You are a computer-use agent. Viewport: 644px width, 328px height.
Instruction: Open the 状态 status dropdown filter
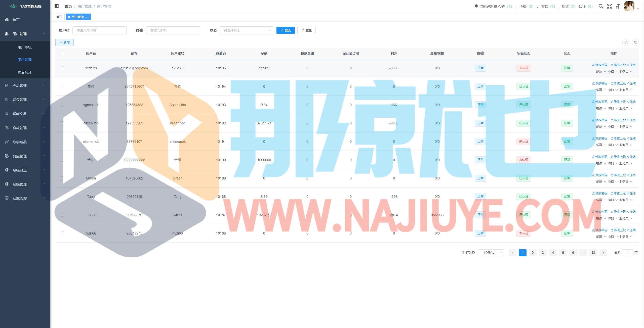247,30
